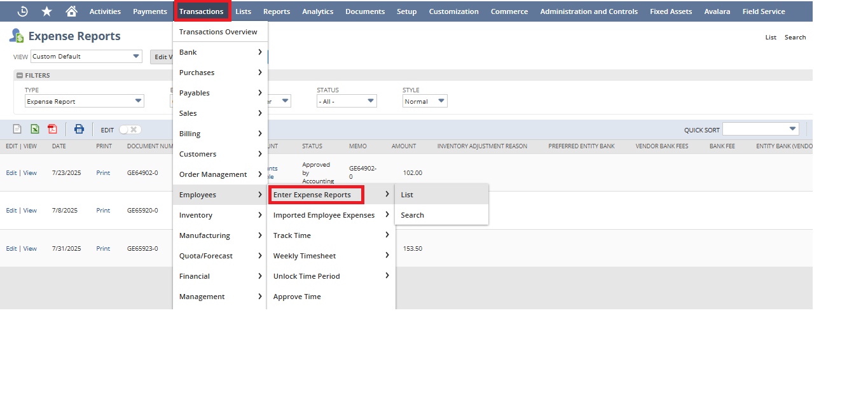The height and width of the screenshot is (406, 868).
Task: Export the list as CSV file icon
Action: coord(17,129)
